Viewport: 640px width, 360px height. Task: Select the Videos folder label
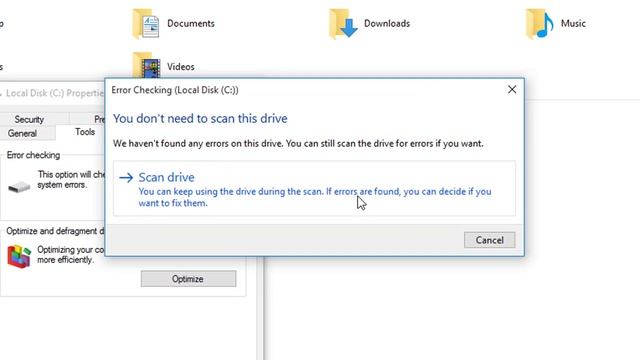(x=180, y=67)
